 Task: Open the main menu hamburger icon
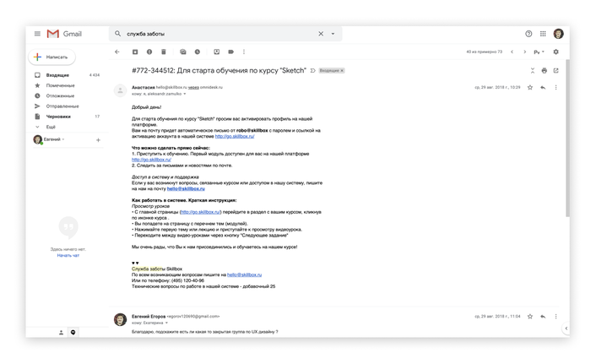tap(37, 34)
